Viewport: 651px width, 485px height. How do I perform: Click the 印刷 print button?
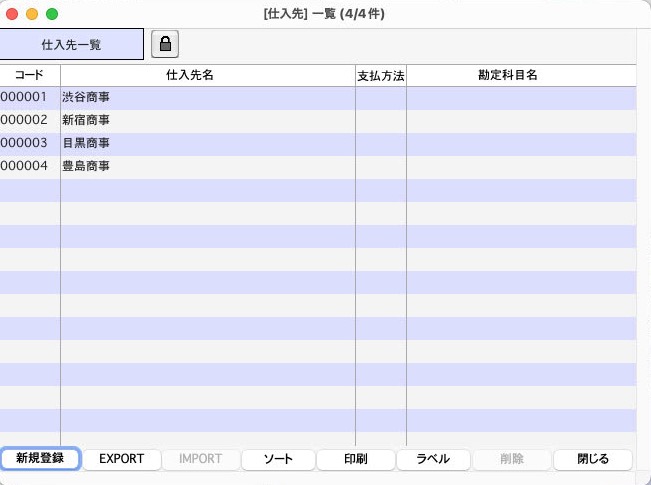(355, 459)
